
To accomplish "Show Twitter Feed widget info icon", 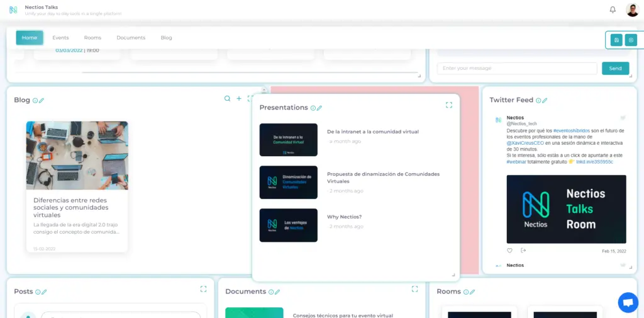I will [x=538, y=100].
